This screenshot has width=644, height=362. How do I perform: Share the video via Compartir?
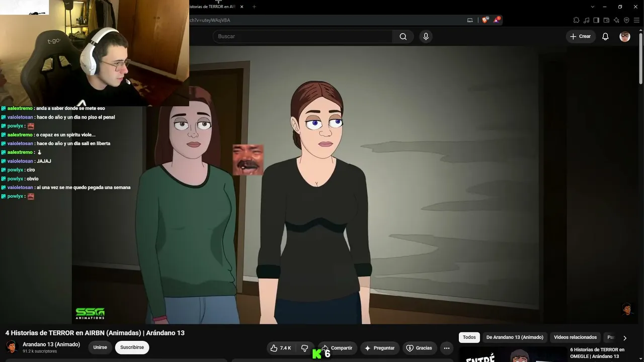tap(338, 348)
